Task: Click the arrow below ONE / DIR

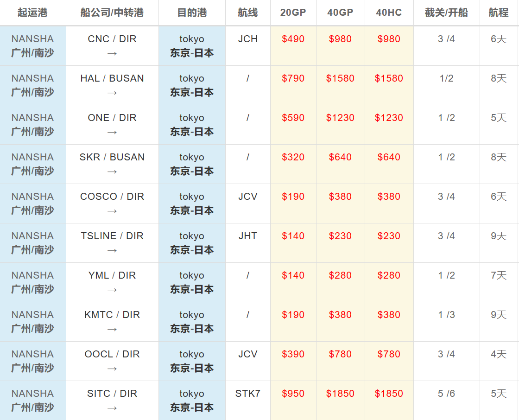Action: (x=112, y=132)
